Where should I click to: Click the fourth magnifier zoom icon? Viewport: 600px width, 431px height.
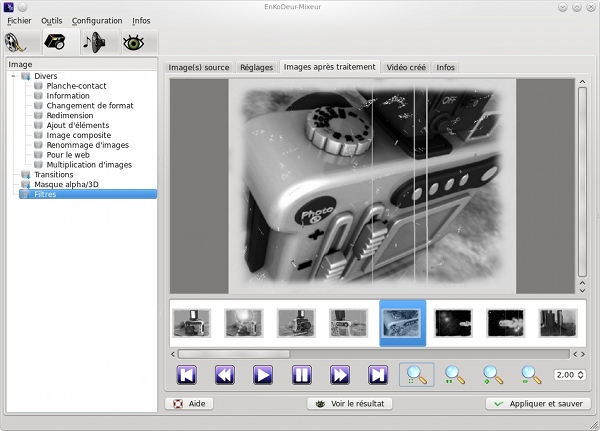click(531, 375)
